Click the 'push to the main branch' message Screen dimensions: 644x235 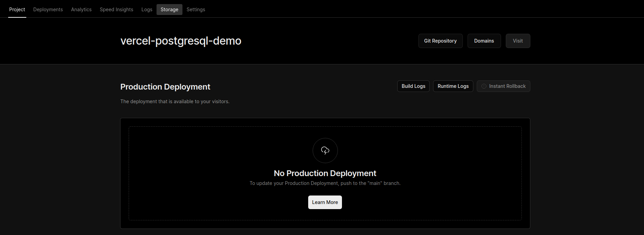(x=325, y=183)
